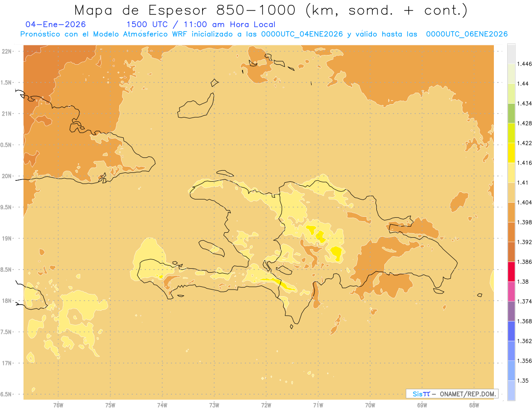Pick the gray swatch above 1.446 in legend

(x=511, y=54)
